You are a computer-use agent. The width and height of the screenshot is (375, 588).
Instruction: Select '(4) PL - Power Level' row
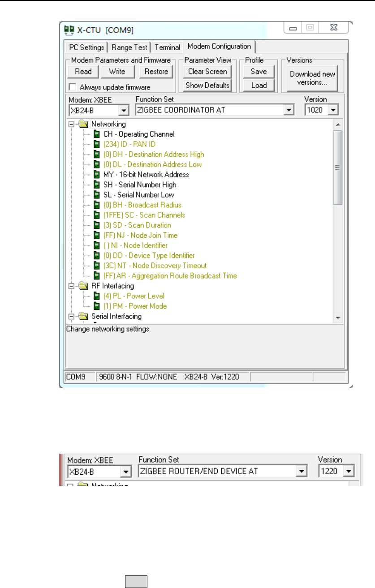click(134, 296)
